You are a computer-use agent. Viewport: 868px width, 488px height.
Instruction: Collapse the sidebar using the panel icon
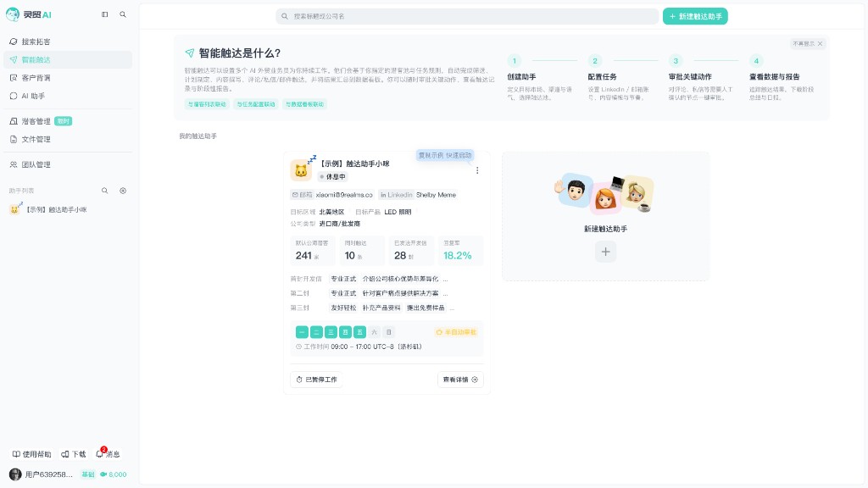pyautogui.click(x=104, y=14)
